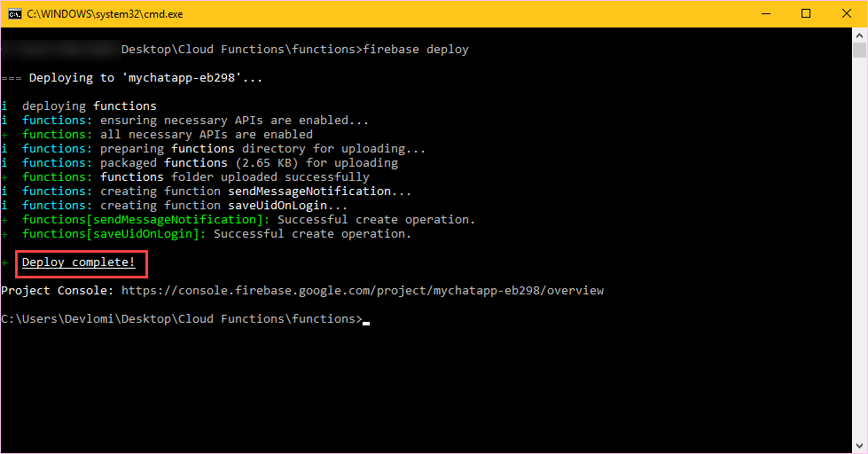Screen dimensions: 868x454
Task: Click the scrollbar up arrow
Action: (859, 35)
